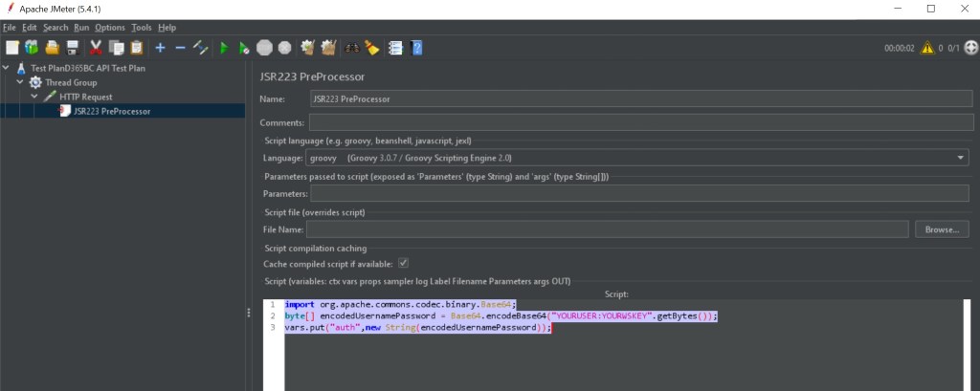This screenshot has height=391, width=980.
Task: Click the binoculars Search icon
Action: 352,47
